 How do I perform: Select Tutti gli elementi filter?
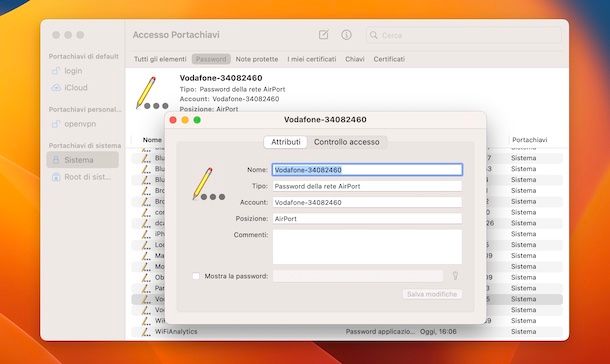[160, 59]
